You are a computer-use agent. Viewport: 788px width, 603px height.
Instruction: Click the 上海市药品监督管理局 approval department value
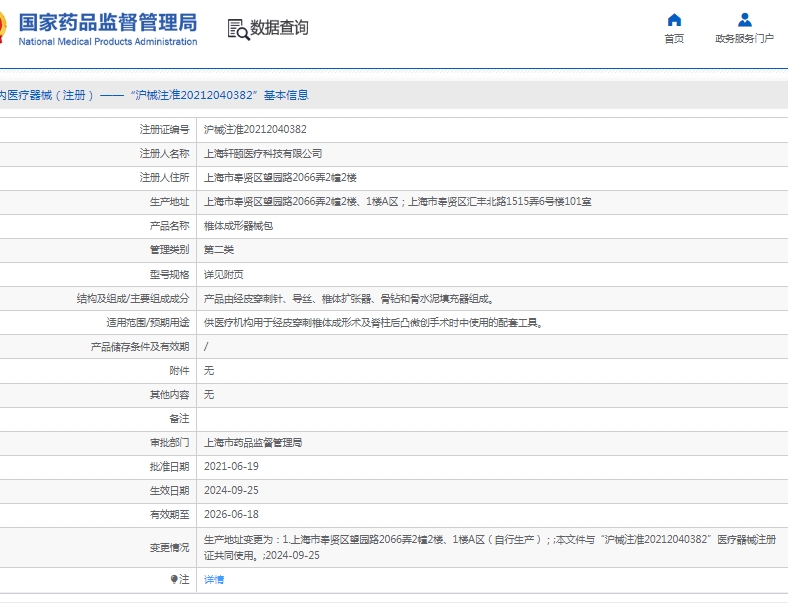253,443
